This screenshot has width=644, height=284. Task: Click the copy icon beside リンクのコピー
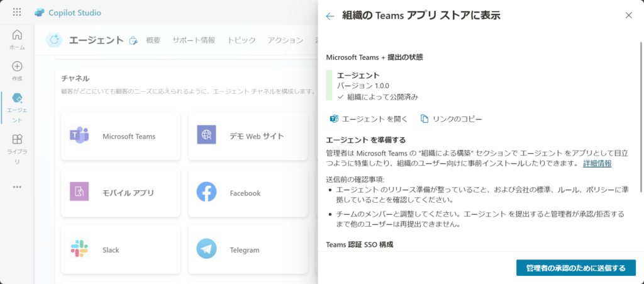point(425,119)
